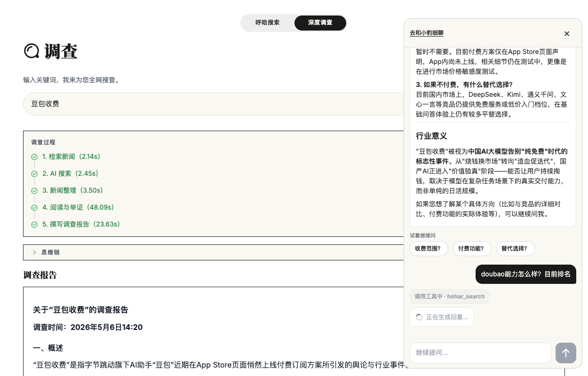This screenshot has width=588, height=376.
Task: Click the 正在生成回复 loading spinner
Action: [x=419, y=317]
